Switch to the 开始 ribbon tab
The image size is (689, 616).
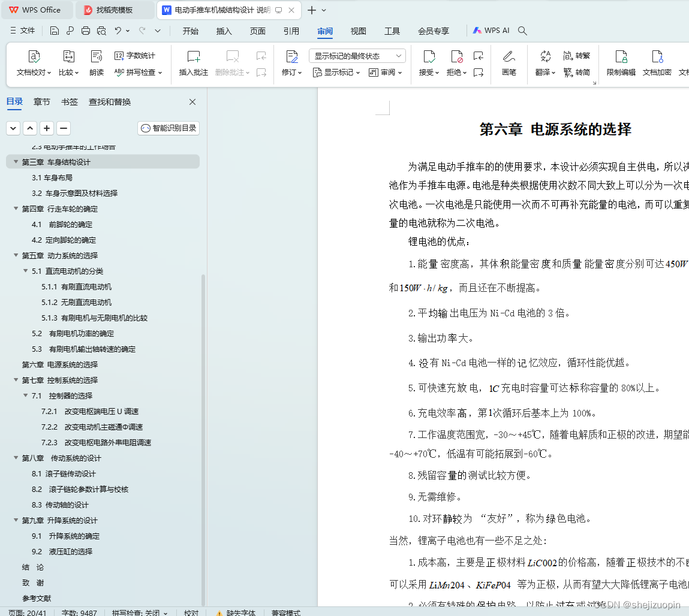click(190, 31)
